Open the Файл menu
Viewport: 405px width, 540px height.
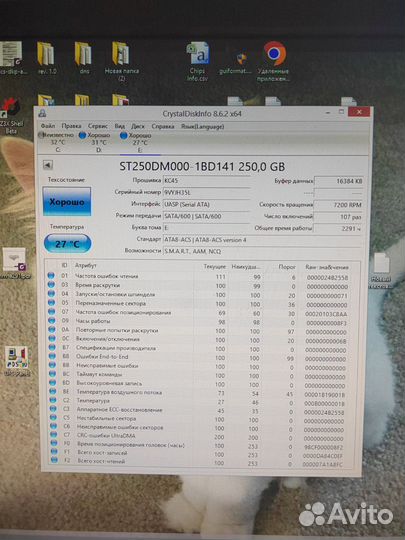pyautogui.click(x=48, y=126)
